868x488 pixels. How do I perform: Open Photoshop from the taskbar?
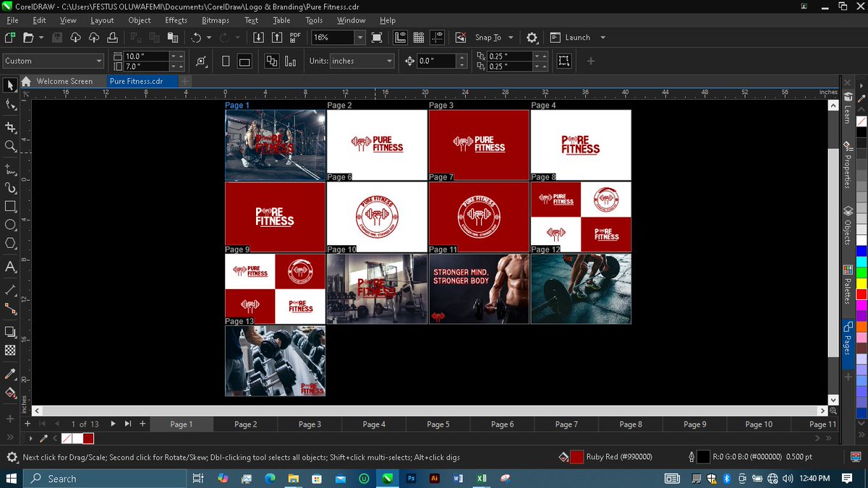click(411, 479)
